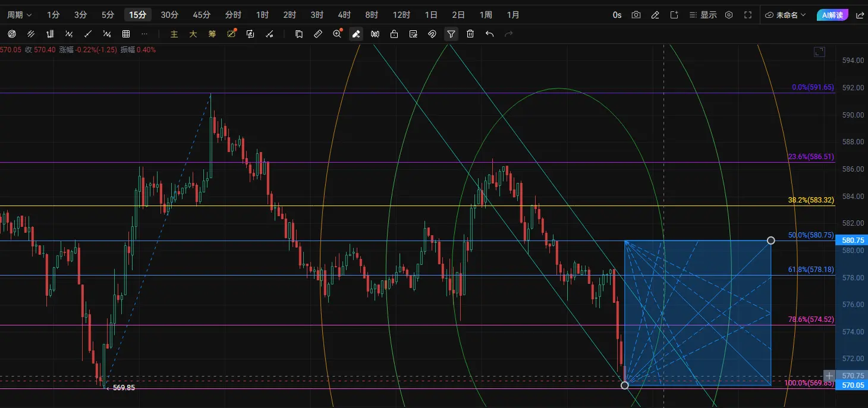Click the plus button on price axis
Image resolution: width=868 pixels, height=408 pixels.
tap(829, 376)
